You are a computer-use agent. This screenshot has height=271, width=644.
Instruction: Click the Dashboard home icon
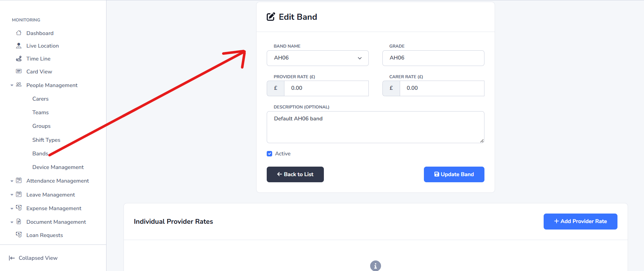click(x=19, y=33)
